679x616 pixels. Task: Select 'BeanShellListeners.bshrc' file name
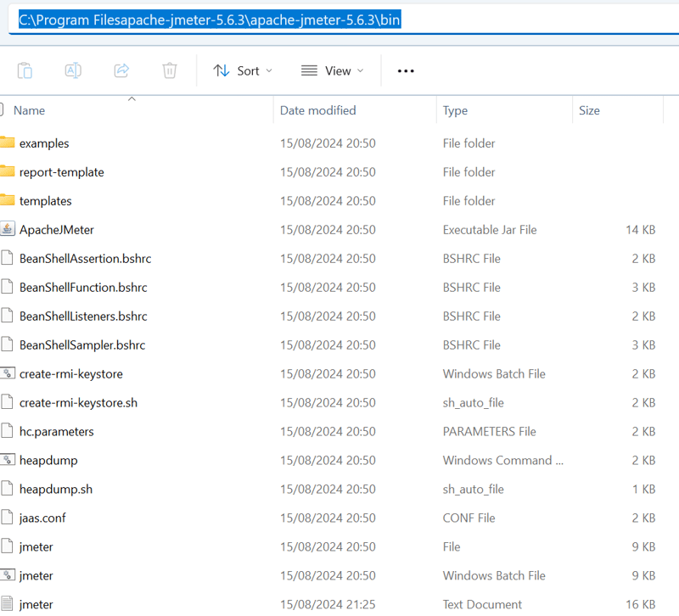(x=83, y=316)
